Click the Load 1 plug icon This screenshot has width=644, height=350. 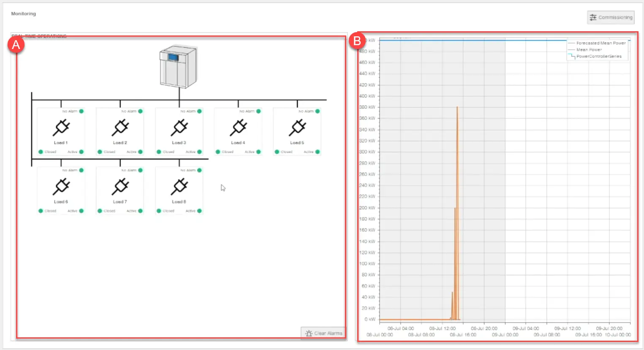tap(61, 128)
